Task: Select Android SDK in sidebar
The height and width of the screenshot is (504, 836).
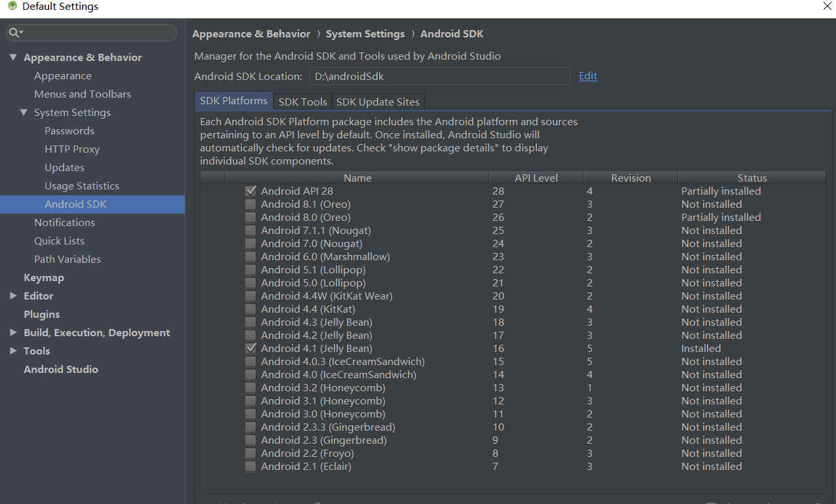Action: [75, 204]
